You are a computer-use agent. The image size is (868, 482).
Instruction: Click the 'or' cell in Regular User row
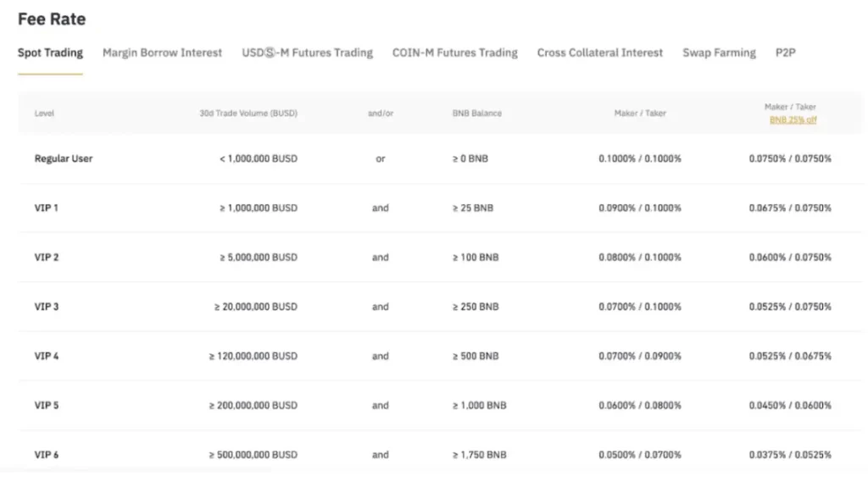(x=381, y=158)
